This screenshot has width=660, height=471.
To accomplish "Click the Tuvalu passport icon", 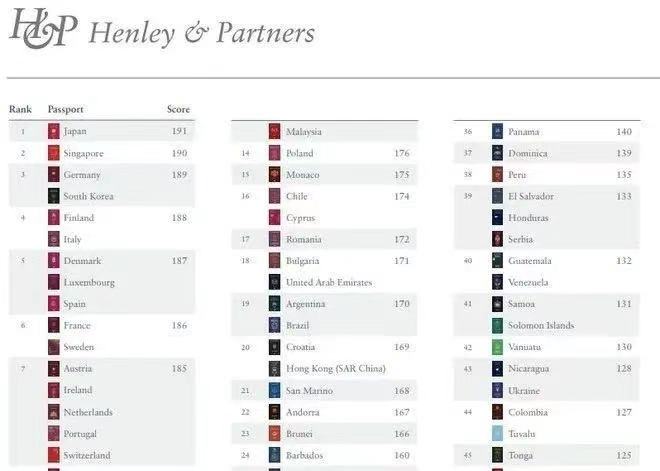I will (497, 433).
